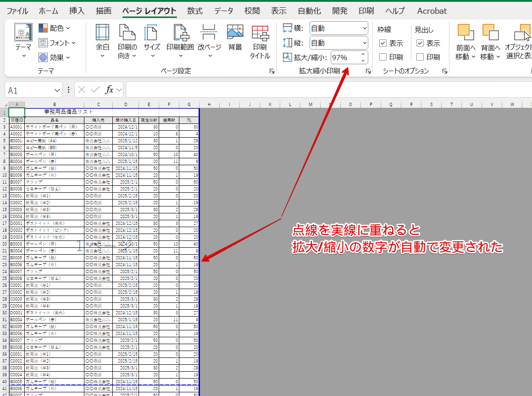Enable 見出し 印刷 headings print checkbox
Viewport: 532px width, 396px height.
click(x=420, y=57)
